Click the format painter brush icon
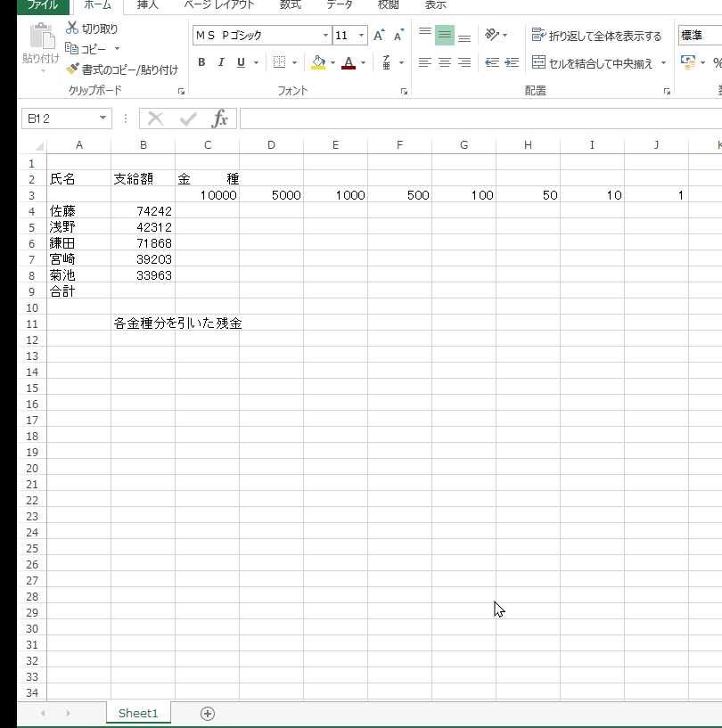722x728 pixels. click(72, 70)
